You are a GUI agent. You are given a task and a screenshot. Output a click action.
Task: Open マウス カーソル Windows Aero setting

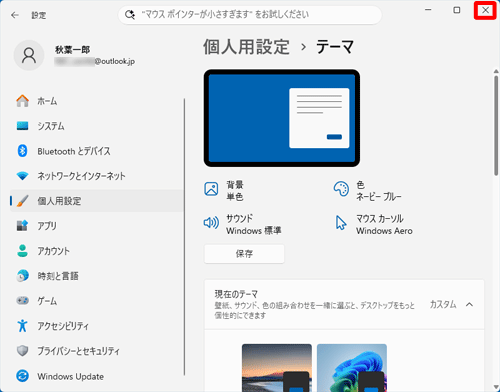pyautogui.click(x=374, y=224)
